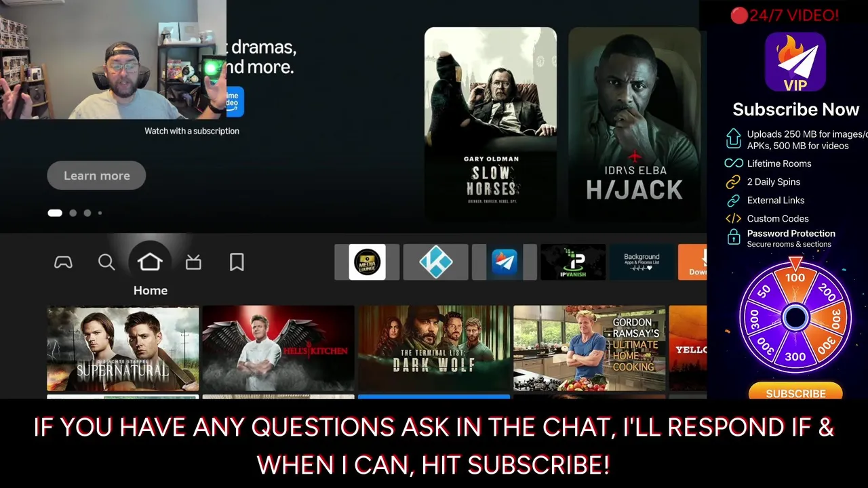Click the 'Home' label under navigation

151,290
